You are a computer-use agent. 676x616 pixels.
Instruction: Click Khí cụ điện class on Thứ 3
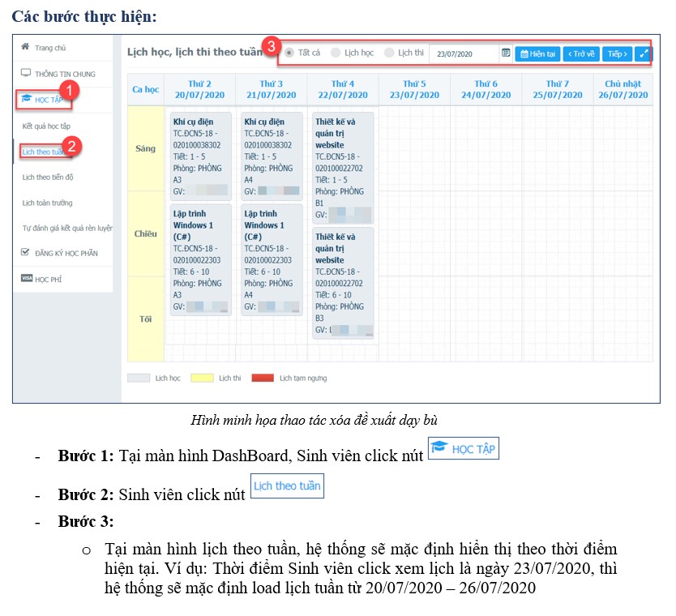272,156
